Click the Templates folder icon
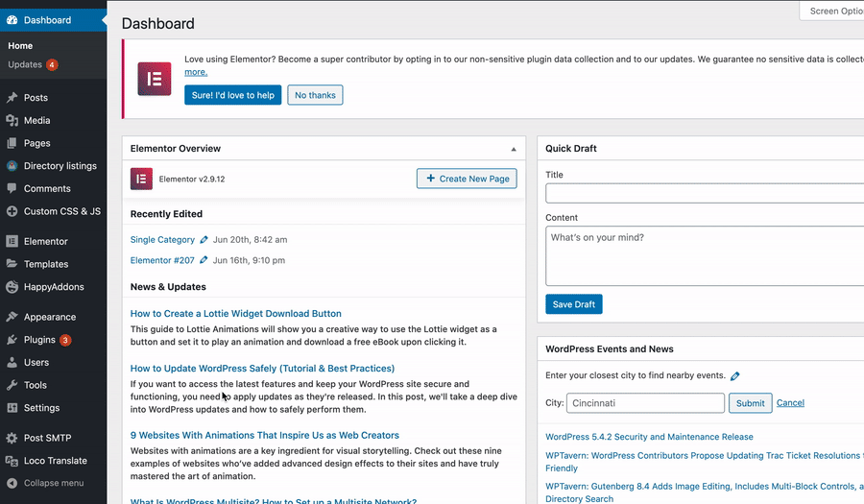The image size is (864, 504). click(12, 264)
